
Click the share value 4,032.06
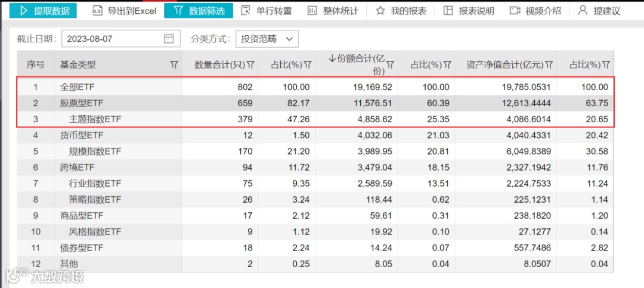click(375, 135)
